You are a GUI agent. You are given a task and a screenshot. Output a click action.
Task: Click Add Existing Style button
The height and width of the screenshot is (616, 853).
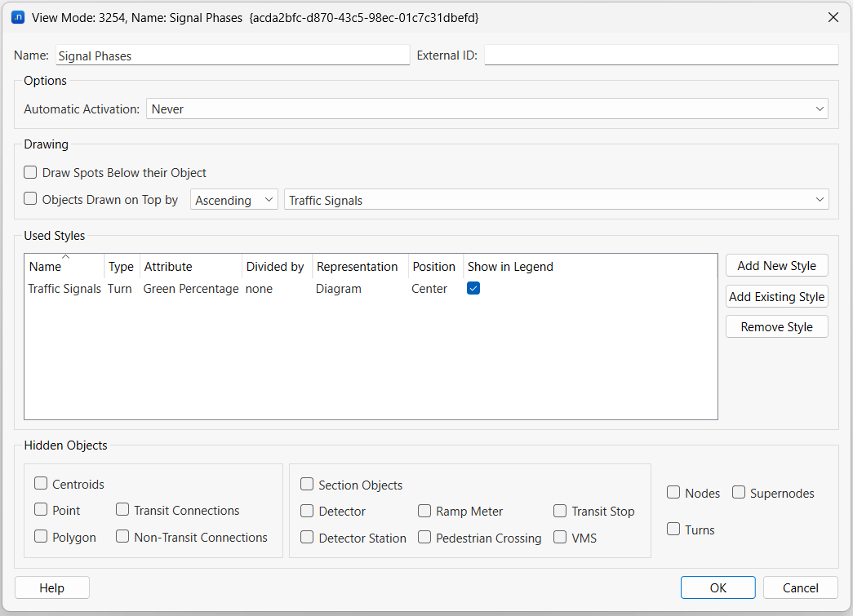pos(776,296)
